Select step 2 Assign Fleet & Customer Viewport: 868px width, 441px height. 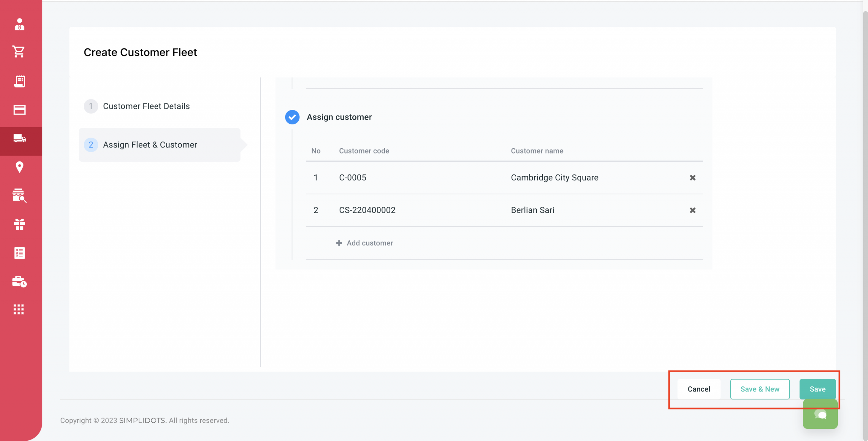[160, 145]
